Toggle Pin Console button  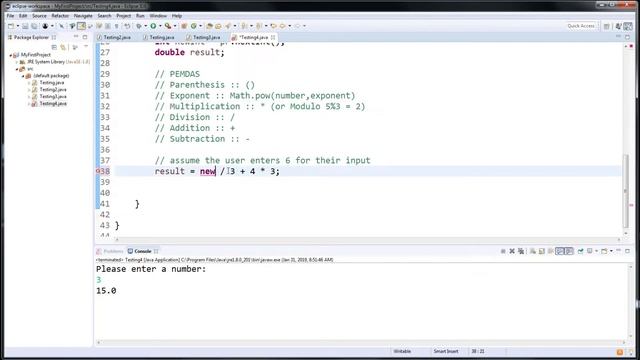[x=580, y=251]
